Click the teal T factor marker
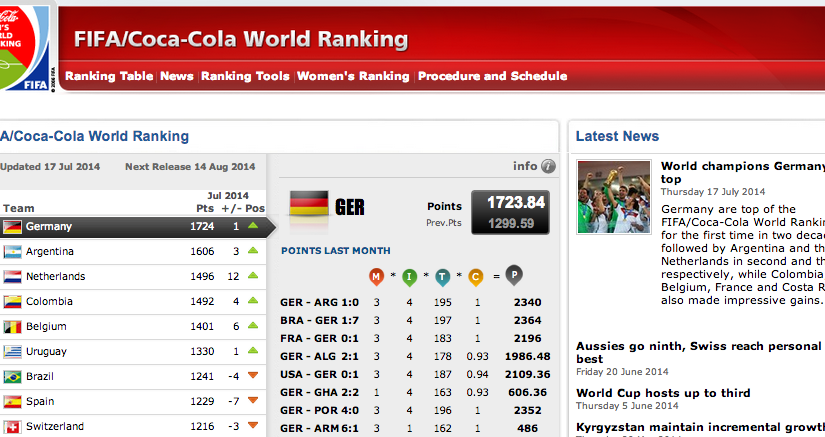Image resolution: width=825 pixels, height=437 pixels. pos(442,277)
